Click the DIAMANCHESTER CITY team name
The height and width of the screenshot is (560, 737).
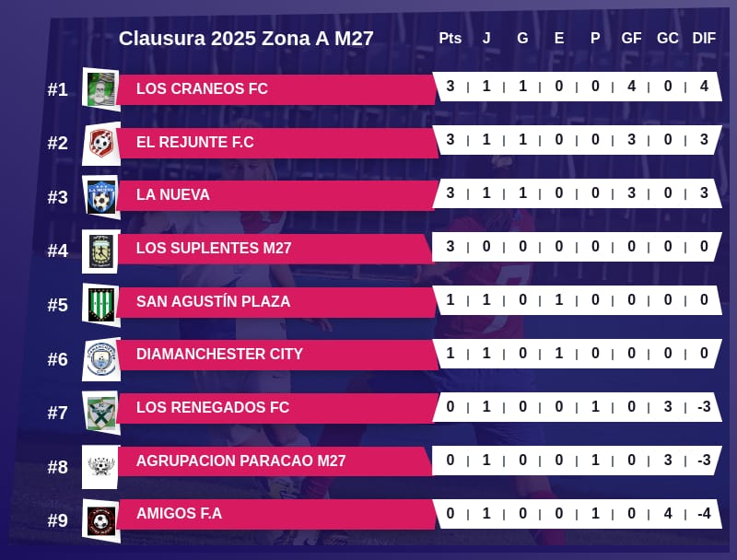(x=219, y=355)
